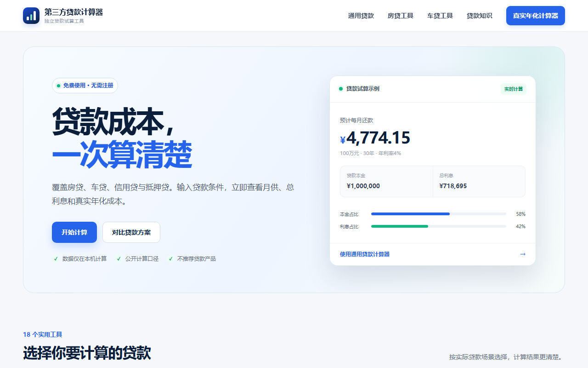Click the 贷款试算示例 card title
Image resolution: width=588 pixels, height=368 pixels.
pyautogui.click(x=362, y=89)
